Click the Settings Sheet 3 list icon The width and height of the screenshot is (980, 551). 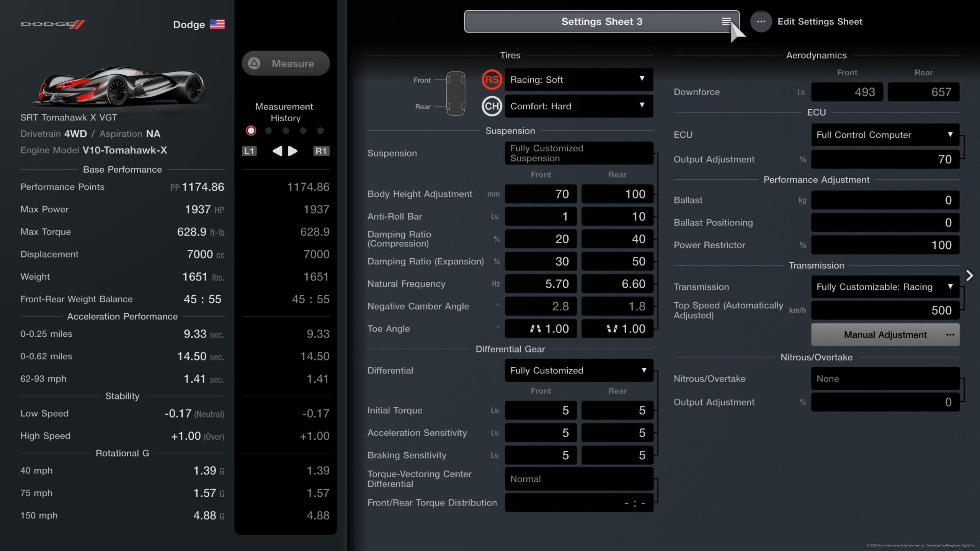coord(726,22)
